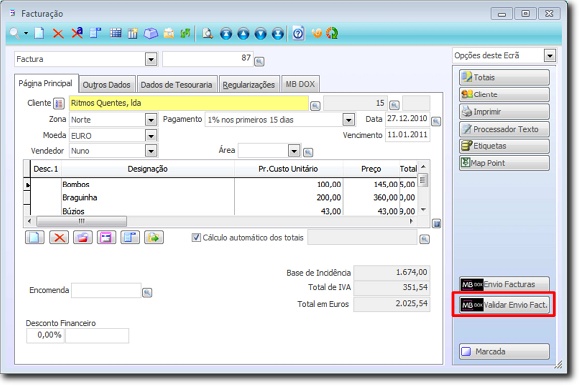The image size is (579, 386).
Task: Click the red folder button below the grid
Action: tap(83, 237)
